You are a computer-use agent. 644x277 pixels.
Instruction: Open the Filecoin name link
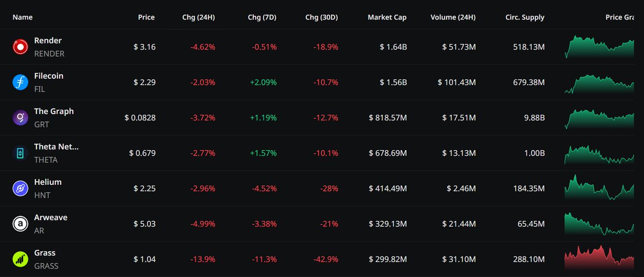(49, 76)
